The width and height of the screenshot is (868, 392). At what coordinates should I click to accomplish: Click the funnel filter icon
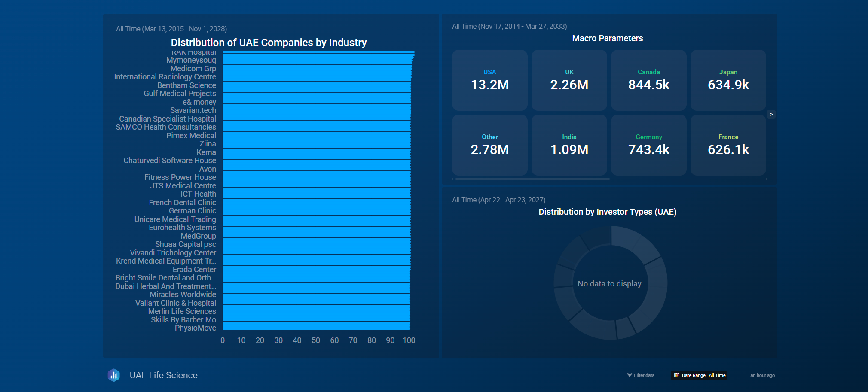coord(630,375)
